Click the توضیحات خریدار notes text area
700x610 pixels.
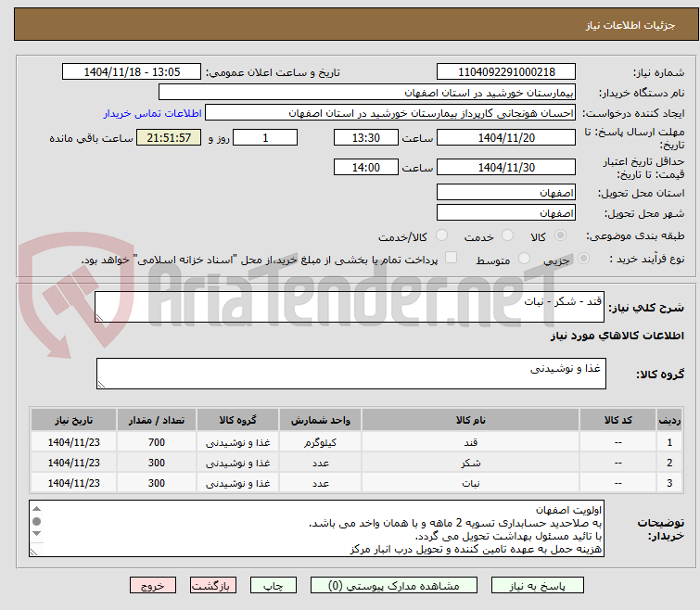click(x=316, y=528)
